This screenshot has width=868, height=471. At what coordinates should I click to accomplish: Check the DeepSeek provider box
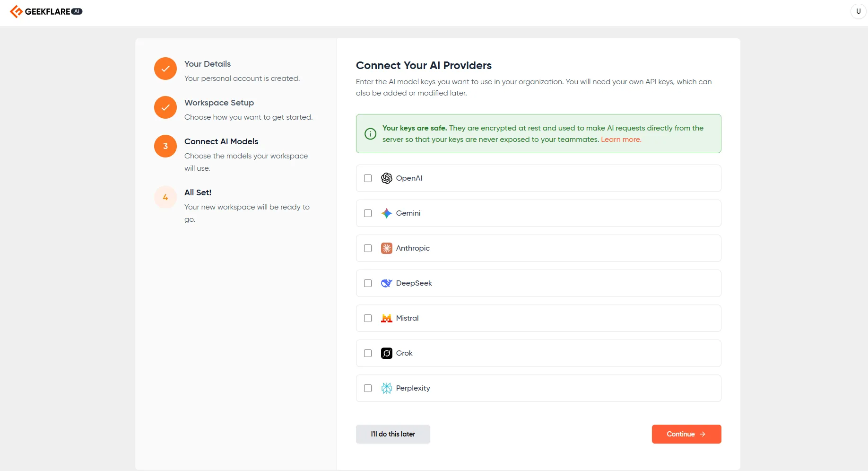click(368, 283)
